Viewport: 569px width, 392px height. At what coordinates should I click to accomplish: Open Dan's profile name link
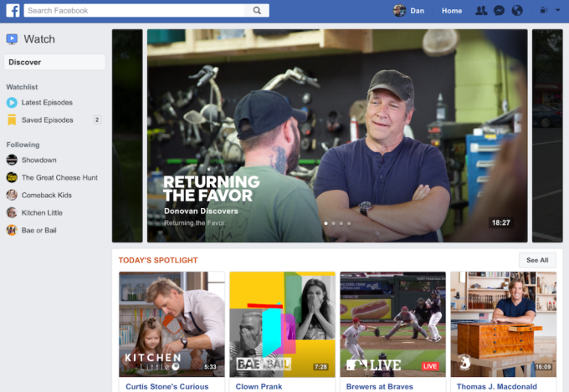point(417,11)
